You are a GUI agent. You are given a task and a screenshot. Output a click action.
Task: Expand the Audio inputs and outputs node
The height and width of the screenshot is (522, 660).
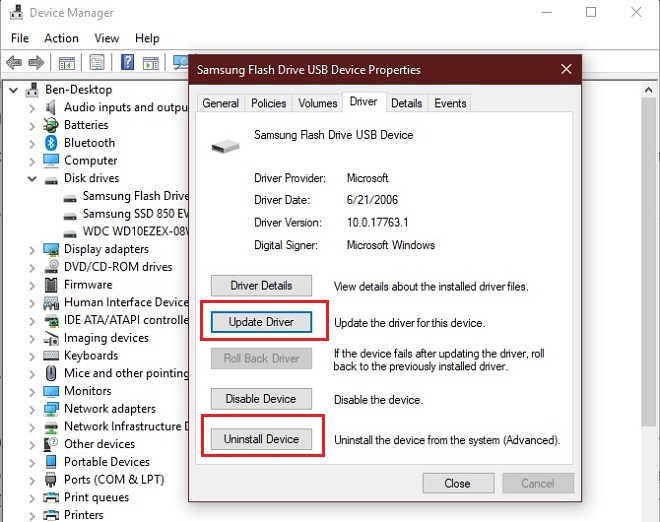point(32,108)
